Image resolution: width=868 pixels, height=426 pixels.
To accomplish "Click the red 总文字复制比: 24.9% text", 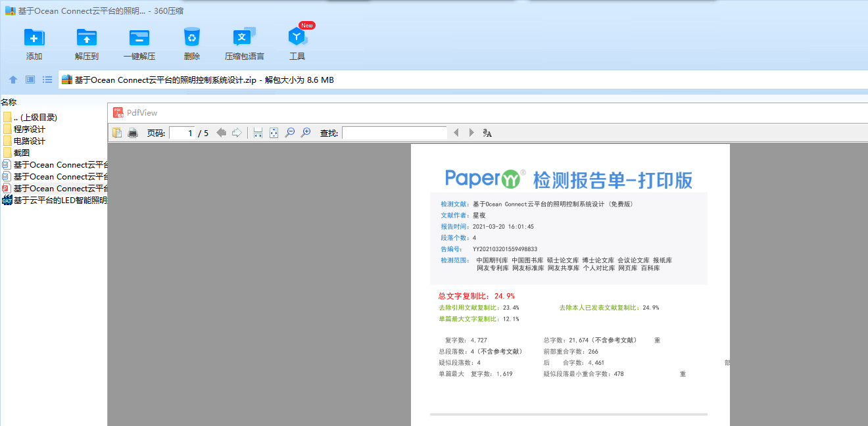I will point(477,296).
